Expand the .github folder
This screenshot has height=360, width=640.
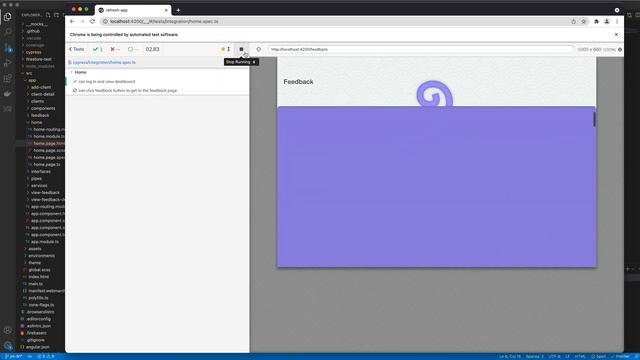(x=33, y=31)
